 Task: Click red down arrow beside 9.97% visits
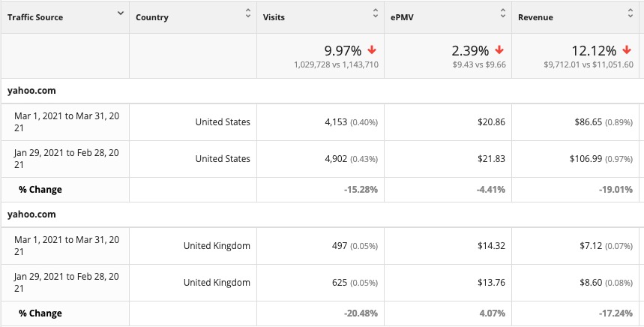coord(372,50)
